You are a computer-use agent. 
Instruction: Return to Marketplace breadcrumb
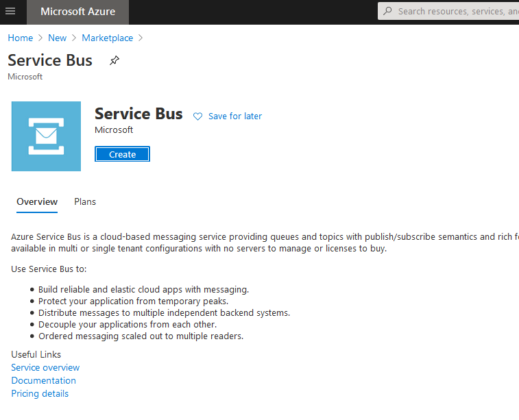[107, 38]
